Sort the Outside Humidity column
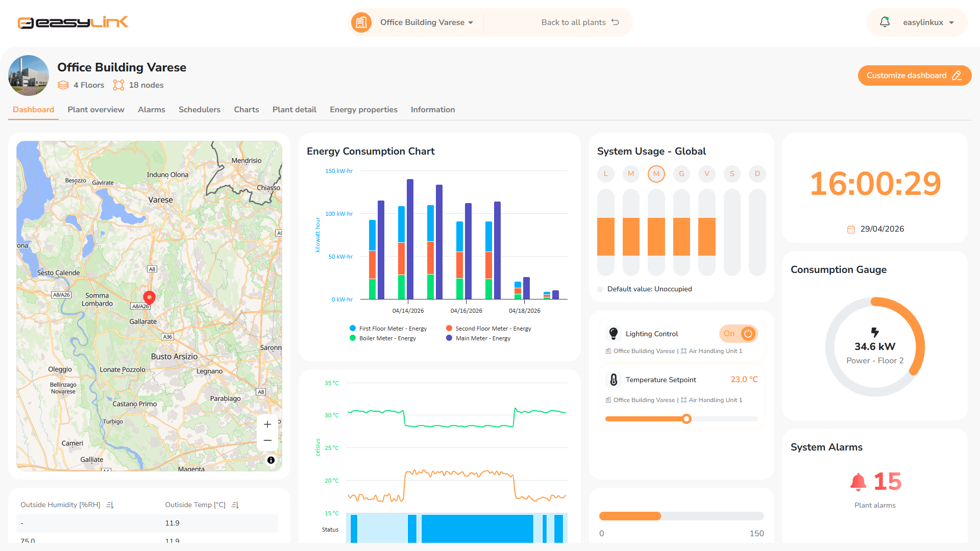The height and width of the screenshot is (551, 980). click(110, 505)
